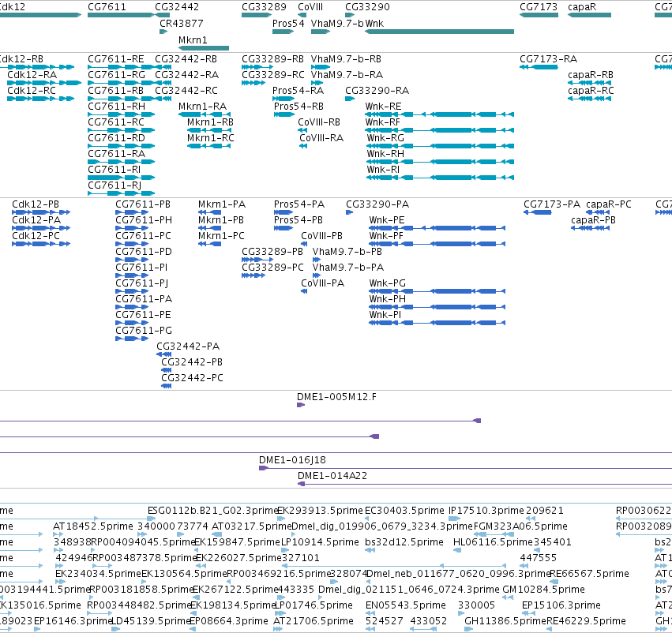Open BAC end DME1-005M12.F
The height and width of the screenshot is (633, 672).
[336, 397]
